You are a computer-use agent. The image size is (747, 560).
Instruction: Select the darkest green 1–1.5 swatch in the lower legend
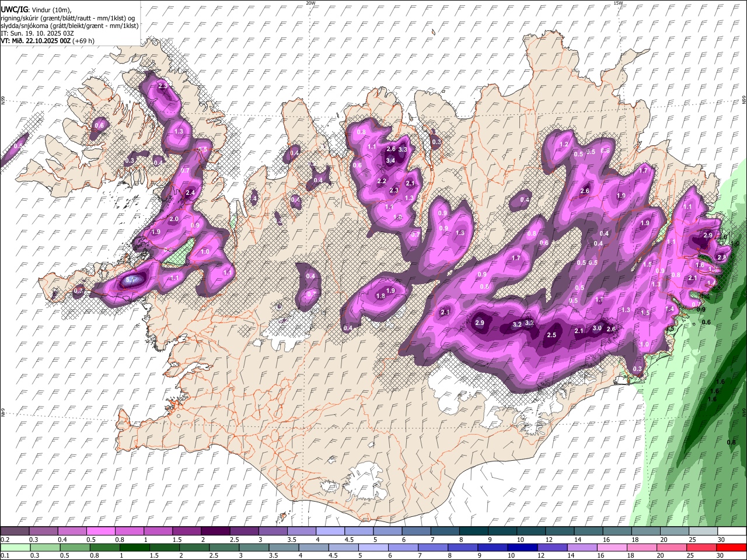coord(134,548)
